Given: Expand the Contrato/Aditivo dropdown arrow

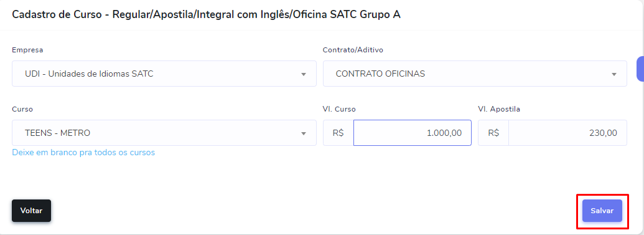Looking at the screenshot, I should click(x=614, y=75).
